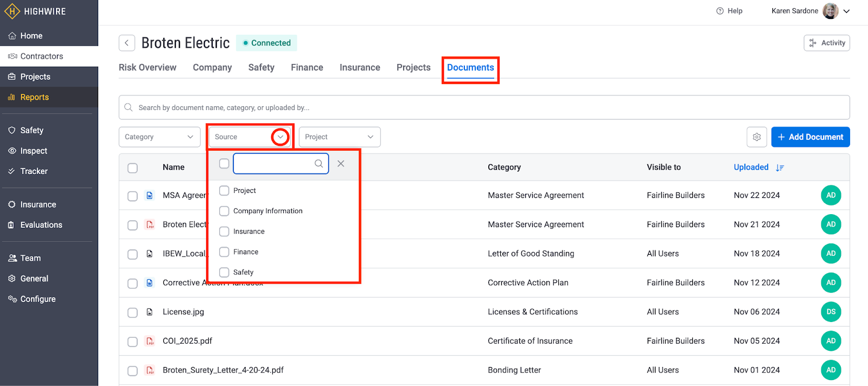Open the Activity panel button
The height and width of the screenshot is (386, 868).
827,43
